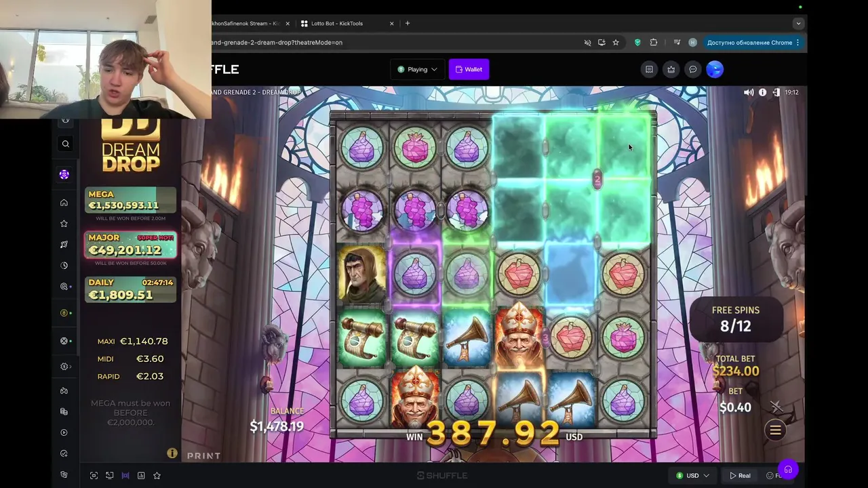The image size is (868, 488).
Task: Toggle the fullscreen frame icon below the game
Action: point(94,476)
